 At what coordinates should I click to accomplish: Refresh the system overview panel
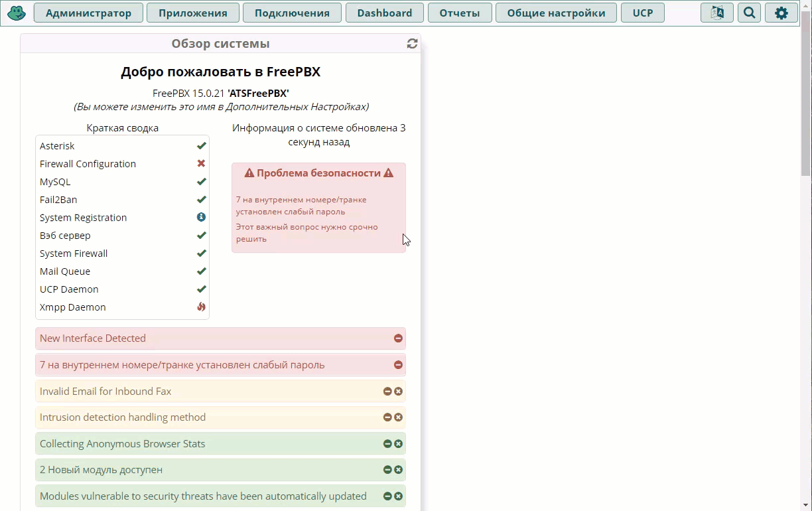pos(412,44)
